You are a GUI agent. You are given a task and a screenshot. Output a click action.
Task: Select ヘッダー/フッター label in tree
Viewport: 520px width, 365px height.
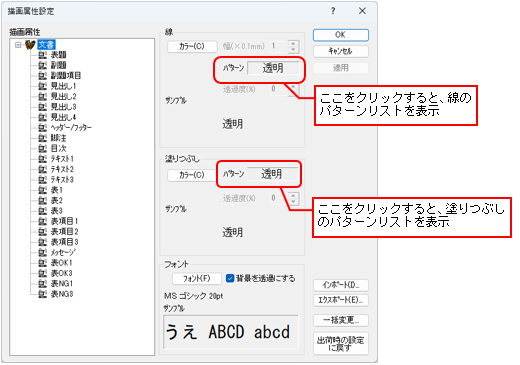71,128
